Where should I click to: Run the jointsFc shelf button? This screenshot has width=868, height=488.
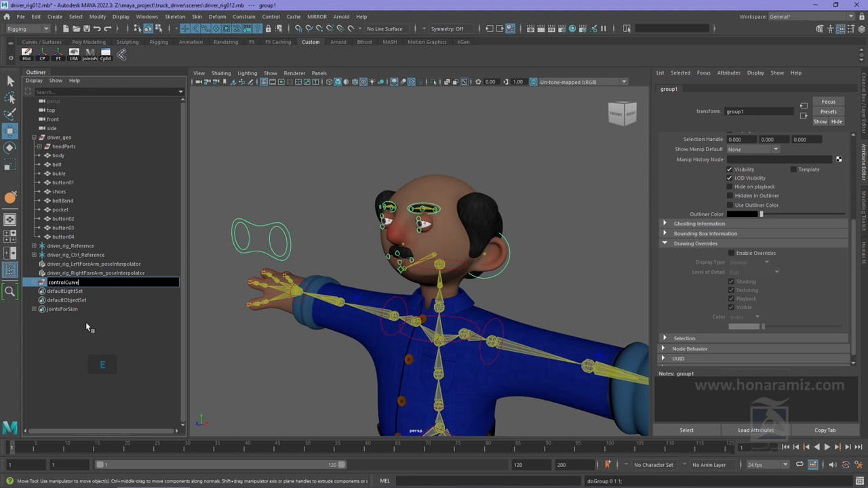[x=90, y=54]
